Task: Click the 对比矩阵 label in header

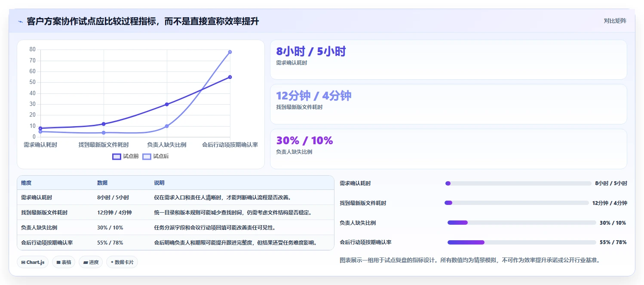Action: tap(615, 21)
